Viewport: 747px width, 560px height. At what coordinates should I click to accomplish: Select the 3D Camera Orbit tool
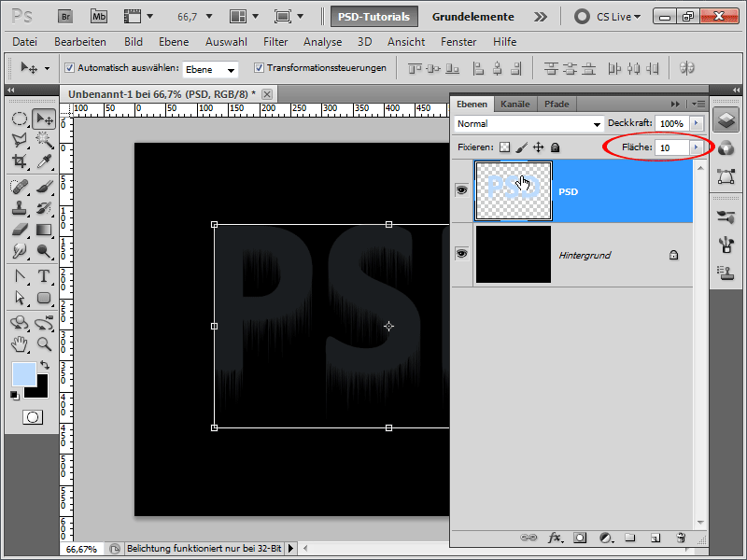point(44,323)
